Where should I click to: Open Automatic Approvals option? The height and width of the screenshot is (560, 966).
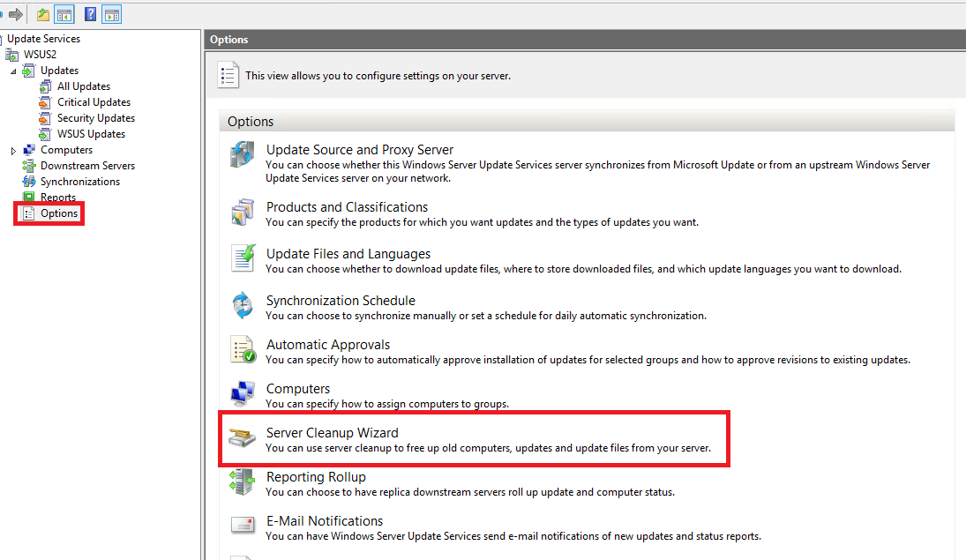tap(328, 345)
